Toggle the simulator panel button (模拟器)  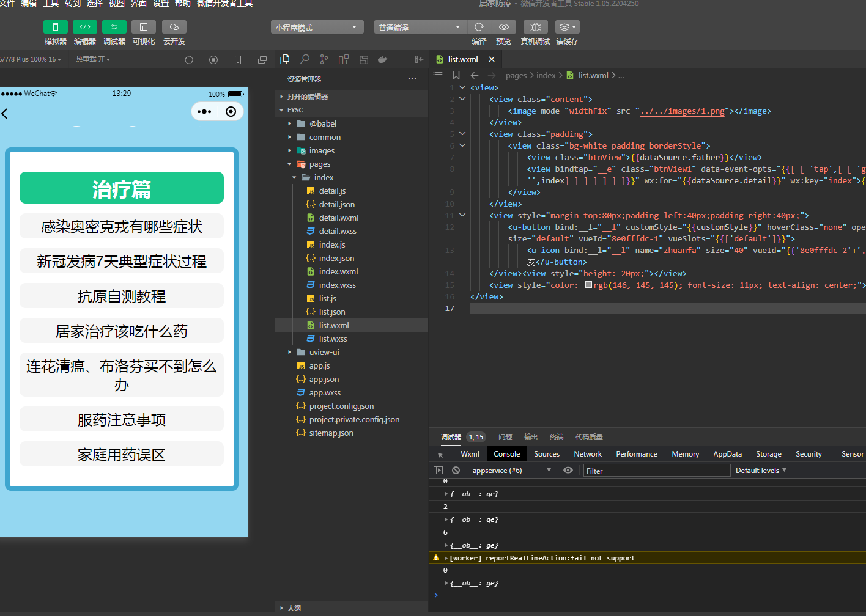click(56, 27)
